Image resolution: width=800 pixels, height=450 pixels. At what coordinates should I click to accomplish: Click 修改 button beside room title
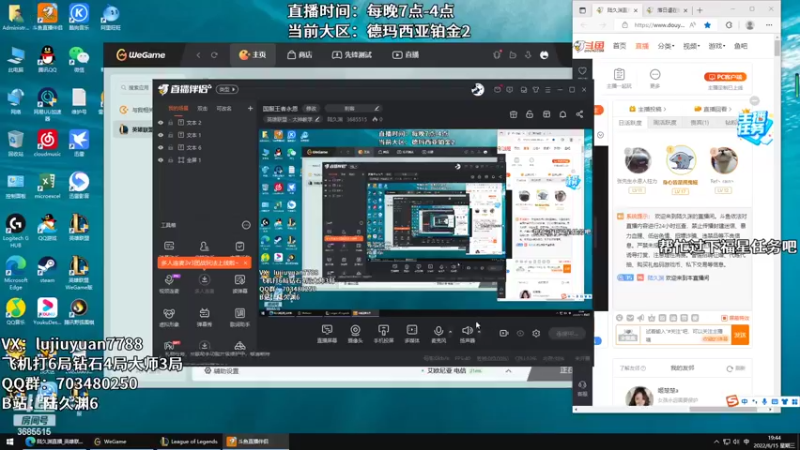point(311,109)
